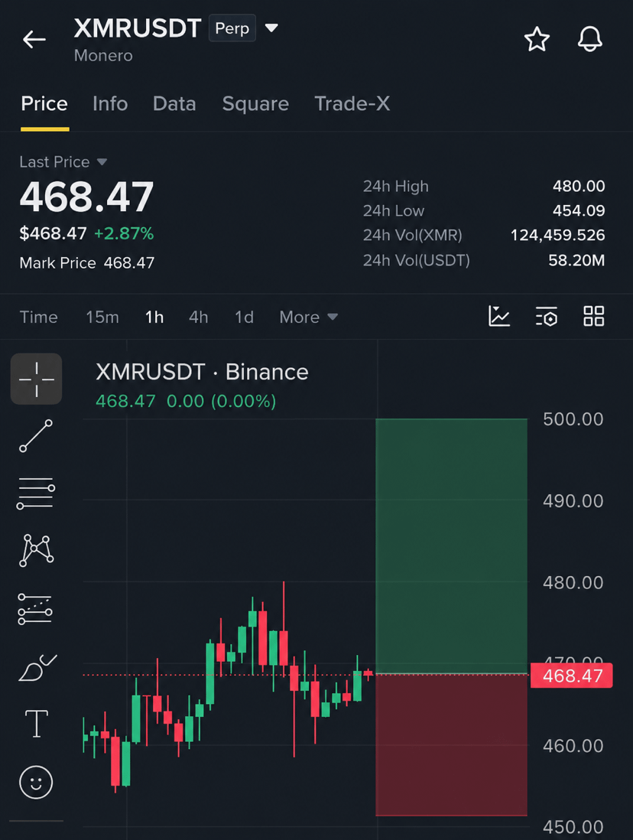Click the 0.00 (0.00%) chart change text
Screen dimensions: 633x840
pyautogui.click(x=221, y=401)
